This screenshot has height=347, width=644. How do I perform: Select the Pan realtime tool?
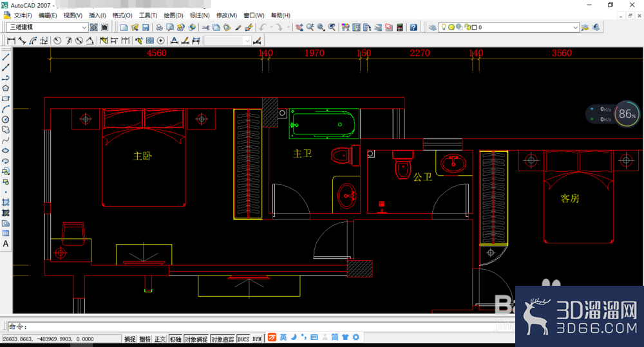299,28
